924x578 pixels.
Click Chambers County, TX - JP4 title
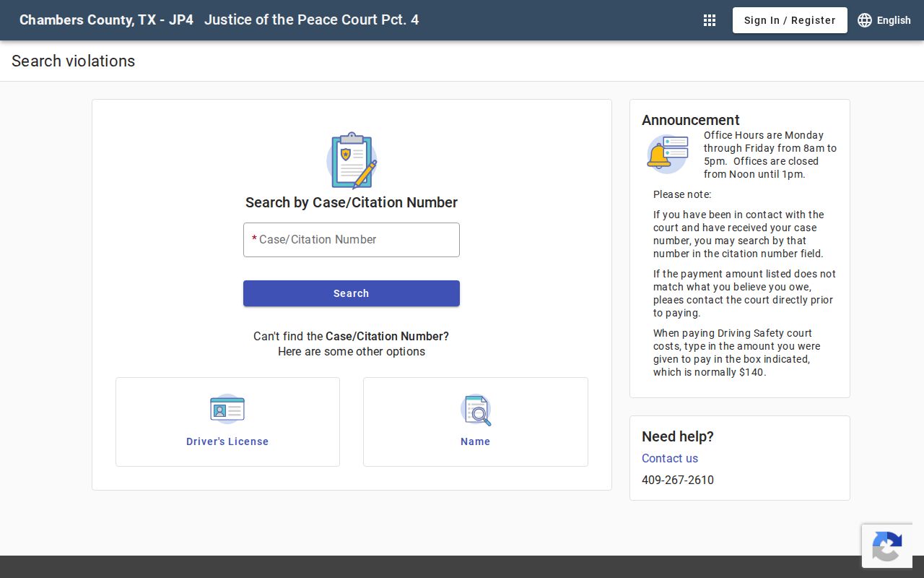coord(106,20)
